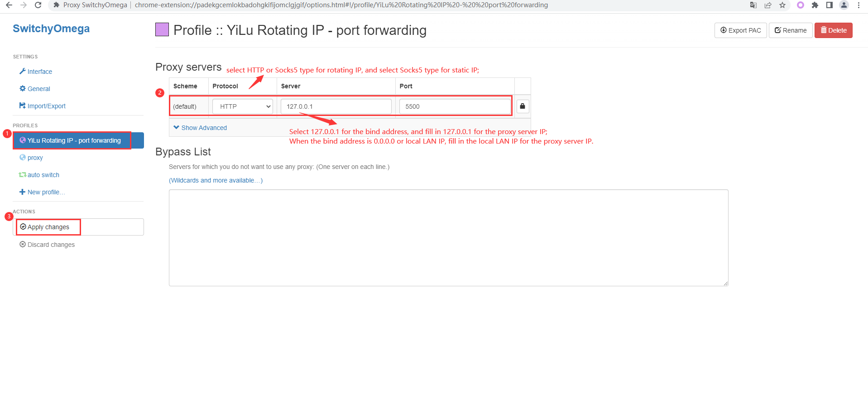Select the auto switch profile
The image size is (868, 419).
click(39, 175)
